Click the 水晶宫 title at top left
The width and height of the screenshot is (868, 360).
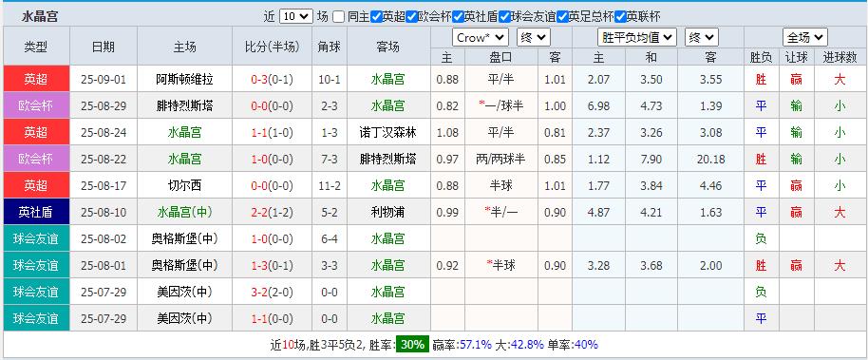[x=40, y=16]
